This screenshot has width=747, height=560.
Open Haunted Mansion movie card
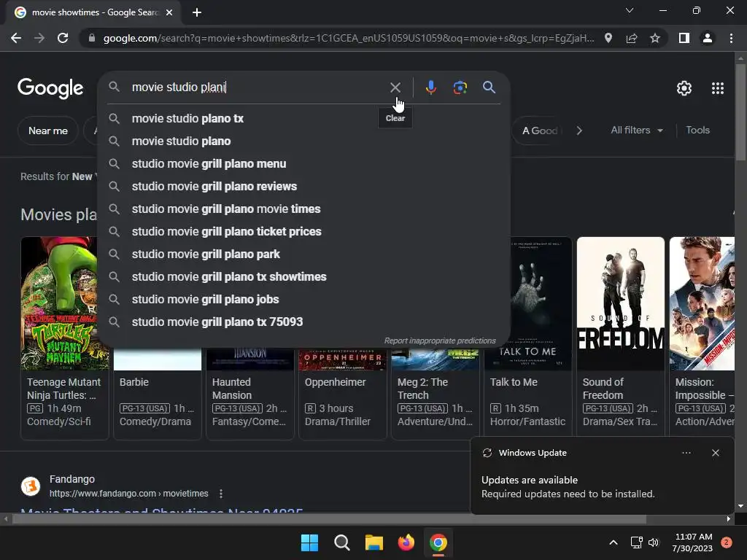[249, 394]
